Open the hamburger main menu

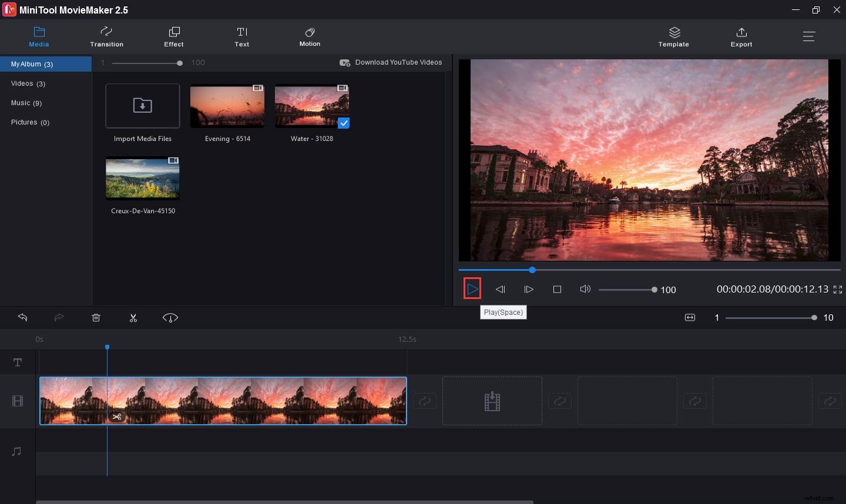808,36
